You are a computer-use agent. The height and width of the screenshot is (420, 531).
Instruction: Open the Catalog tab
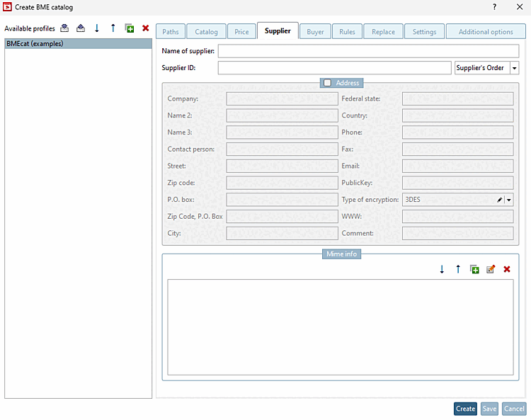[x=206, y=32]
